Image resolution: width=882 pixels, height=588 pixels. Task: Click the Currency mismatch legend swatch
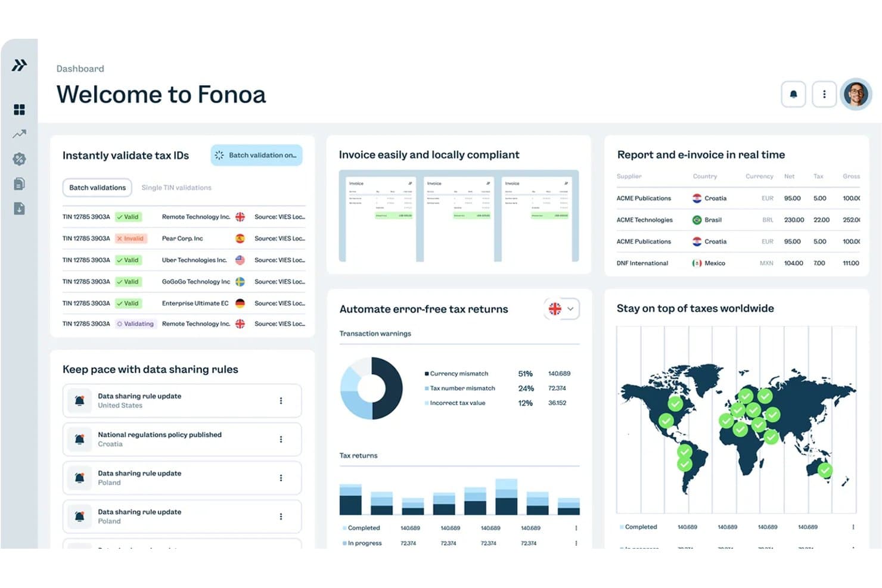pos(427,374)
